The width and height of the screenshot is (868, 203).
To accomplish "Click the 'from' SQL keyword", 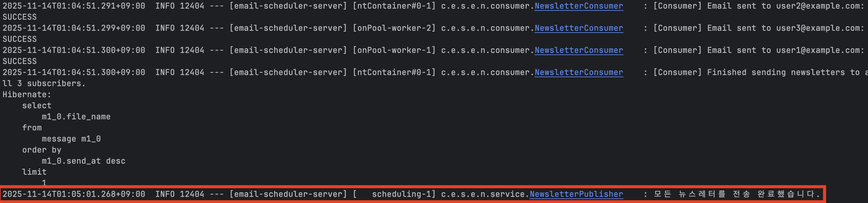I will [32, 128].
